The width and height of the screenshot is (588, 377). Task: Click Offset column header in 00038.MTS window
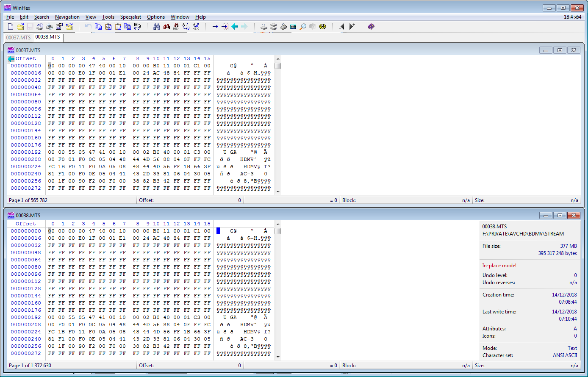pos(26,224)
